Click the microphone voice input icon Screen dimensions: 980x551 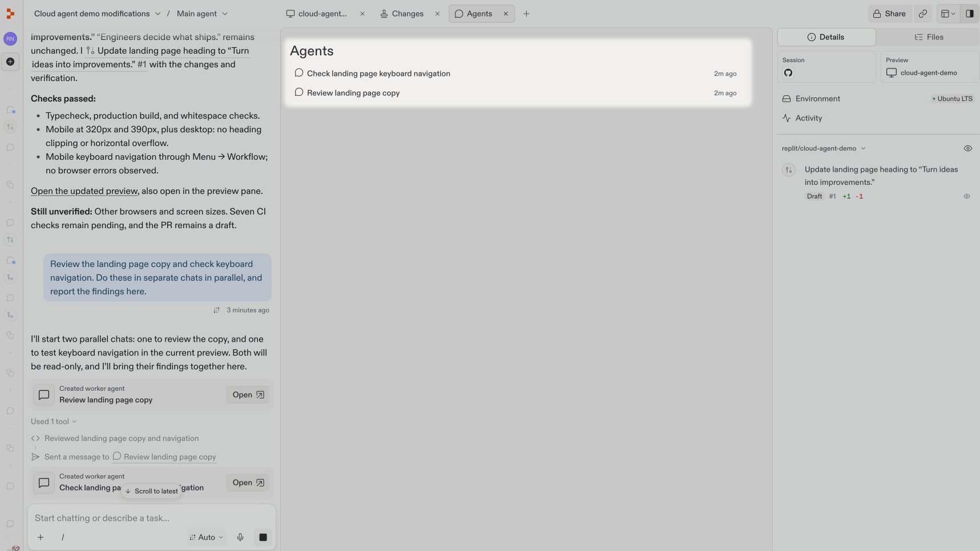[x=240, y=537]
